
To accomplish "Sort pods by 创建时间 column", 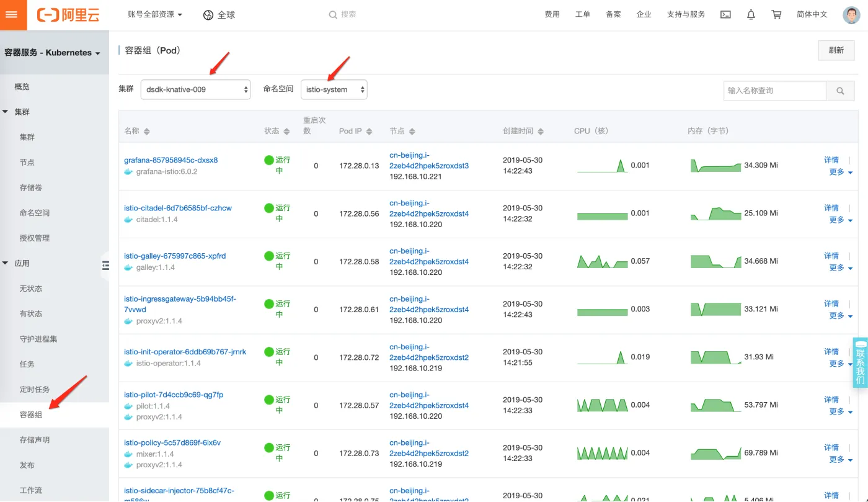I will coord(541,132).
